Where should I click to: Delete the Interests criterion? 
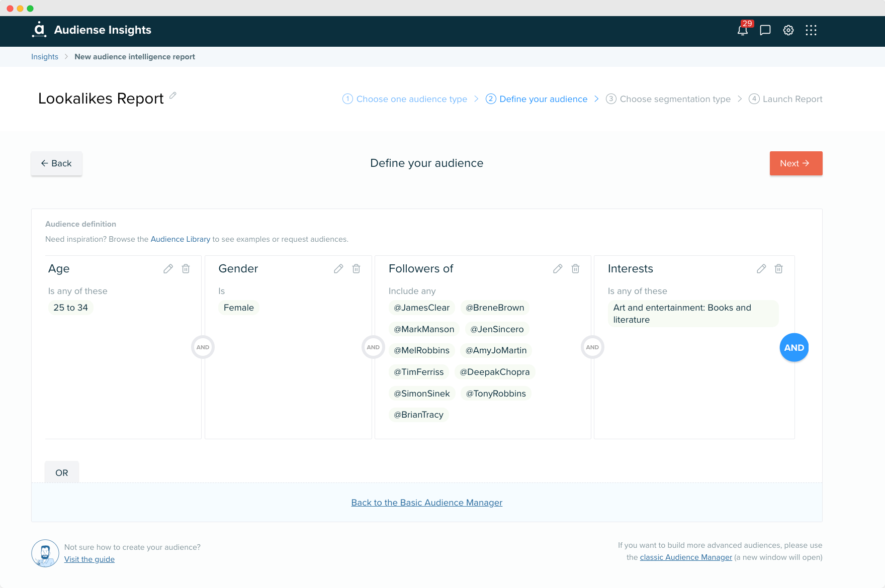tap(778, 269)
